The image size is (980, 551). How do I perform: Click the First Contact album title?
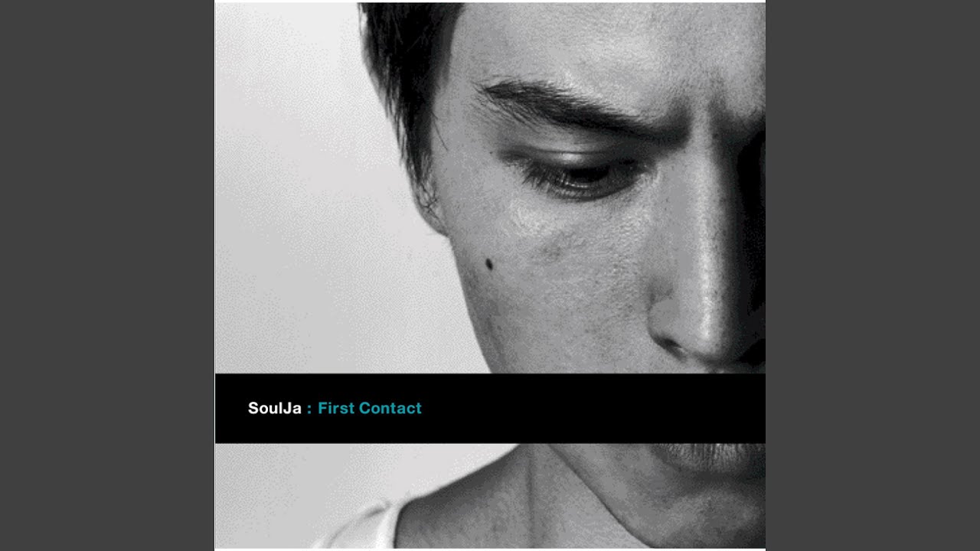click(370, 409)
